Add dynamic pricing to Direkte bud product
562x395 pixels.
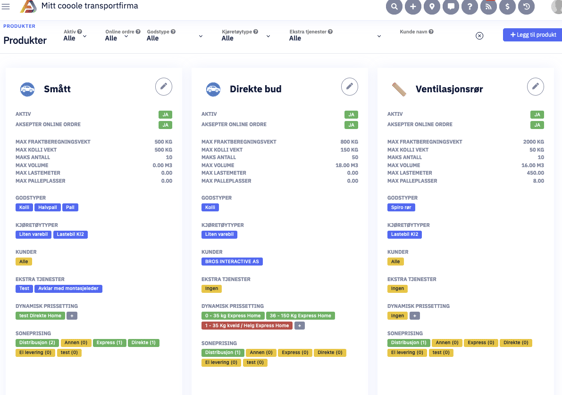coord(300,325)
